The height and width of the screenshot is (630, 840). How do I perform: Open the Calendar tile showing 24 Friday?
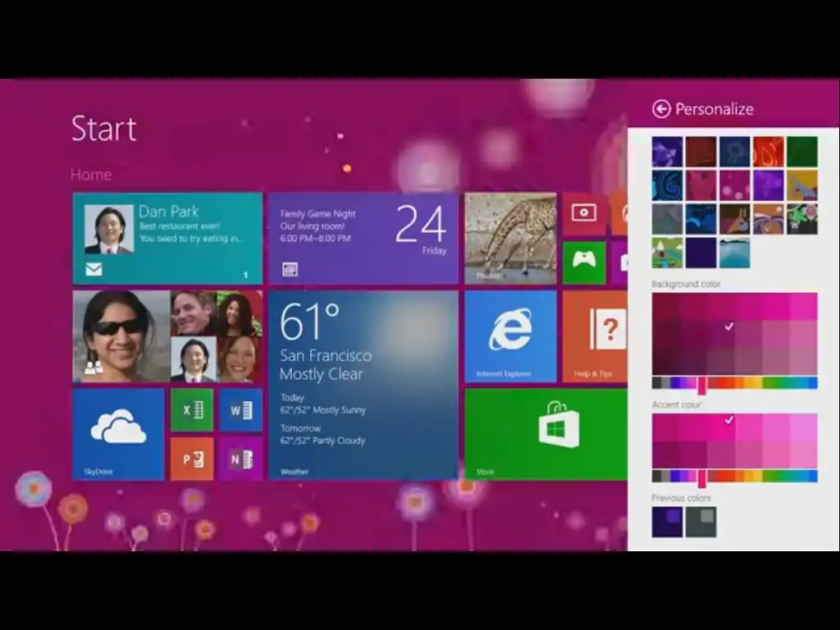coord(363,239)
